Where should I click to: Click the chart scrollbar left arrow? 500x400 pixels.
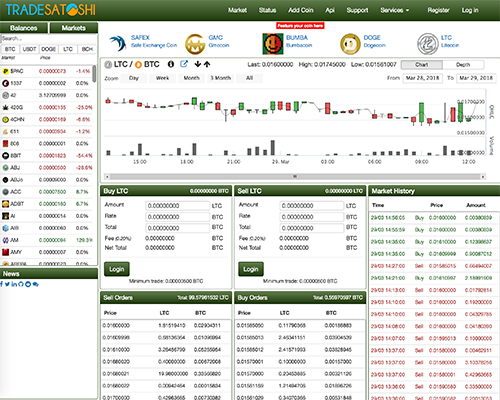107,176
